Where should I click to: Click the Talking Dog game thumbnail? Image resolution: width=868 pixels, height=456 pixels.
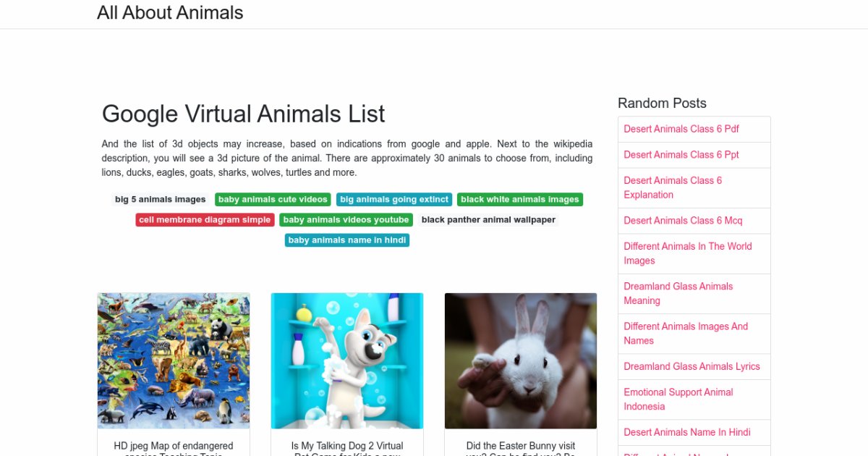click(347, 360)
